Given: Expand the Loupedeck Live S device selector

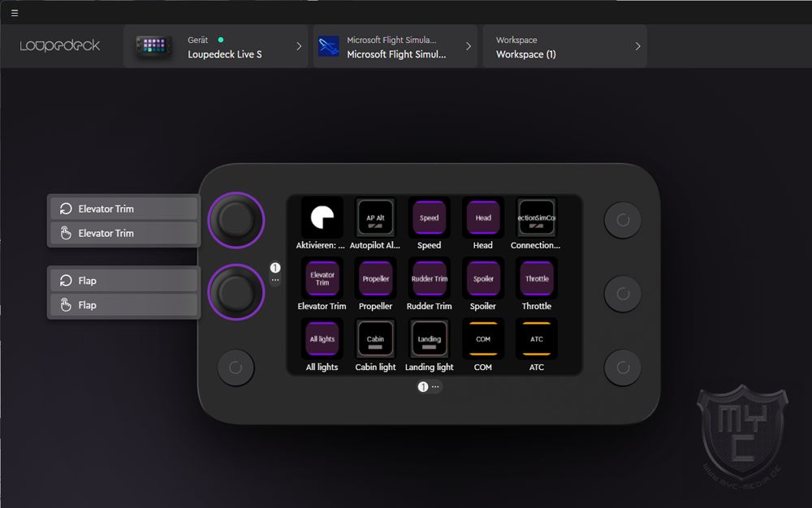Looking at the screenshot, I should [216, 47].
